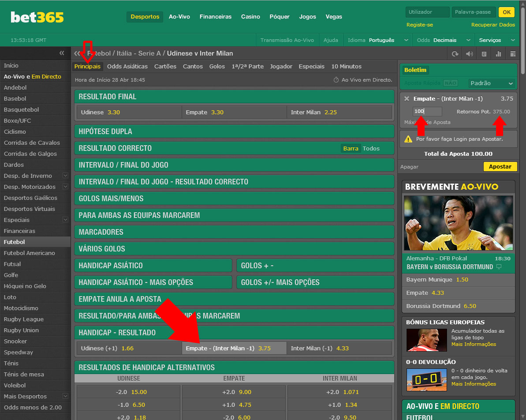
Task: Click the bet365 logo
Action: click(x=37, y=17)
